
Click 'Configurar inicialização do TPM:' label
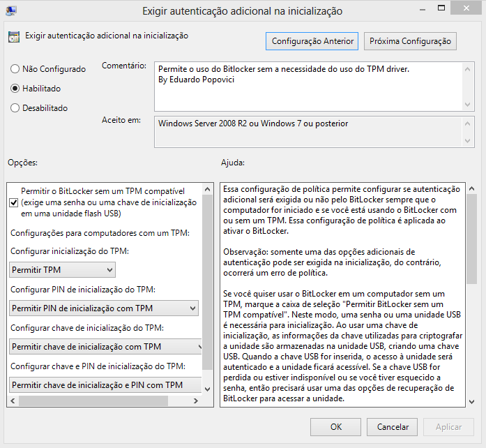[70, 251]
